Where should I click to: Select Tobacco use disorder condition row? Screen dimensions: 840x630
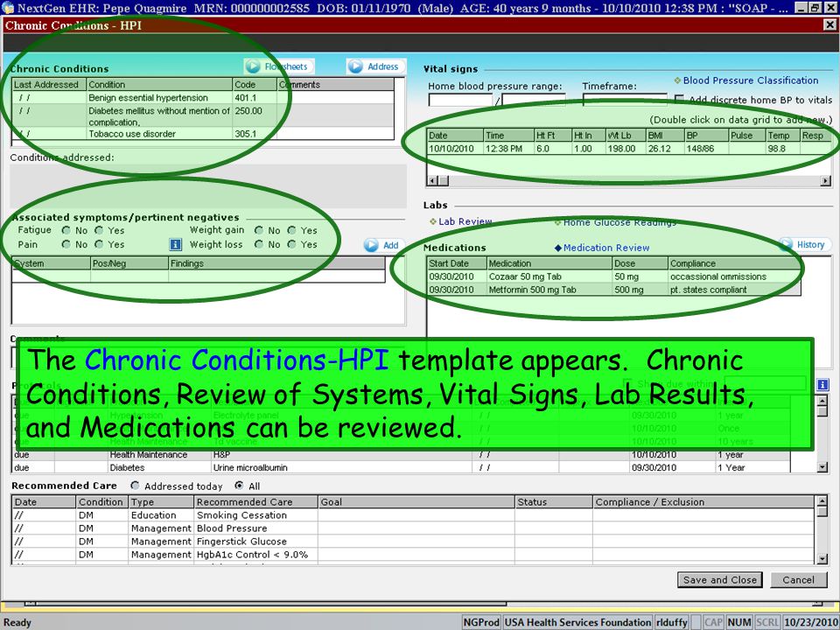coord(202,134)
